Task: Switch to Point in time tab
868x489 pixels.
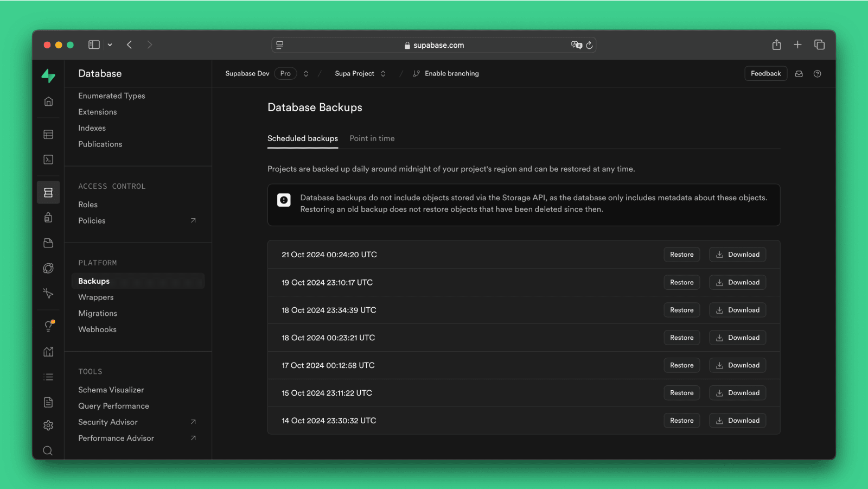Action: (x=372, y=138)
